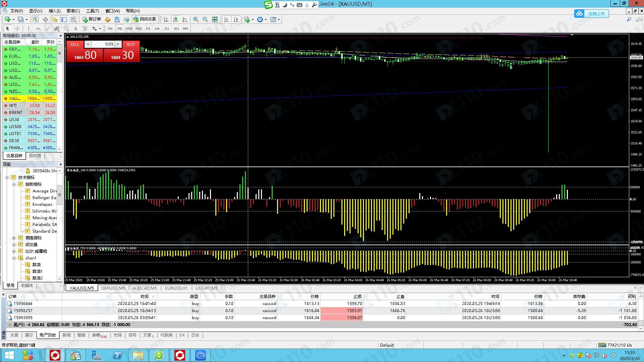The width and height of the screenshot is (644, 362).
Task: Switch to the GBPUSD,M5 chart tab
Action: click(113, 288)
